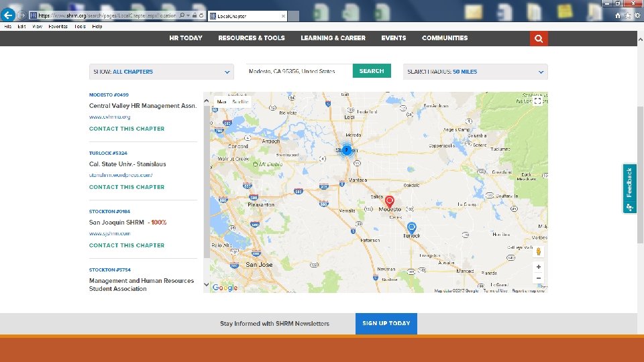Click the Turlock #5324 chapter heading

pos(108,153)
